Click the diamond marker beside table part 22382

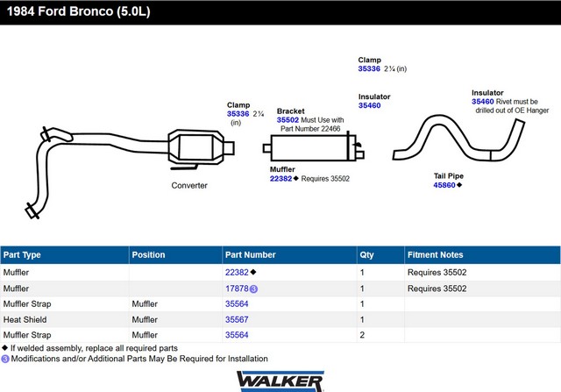coord(253,272)
